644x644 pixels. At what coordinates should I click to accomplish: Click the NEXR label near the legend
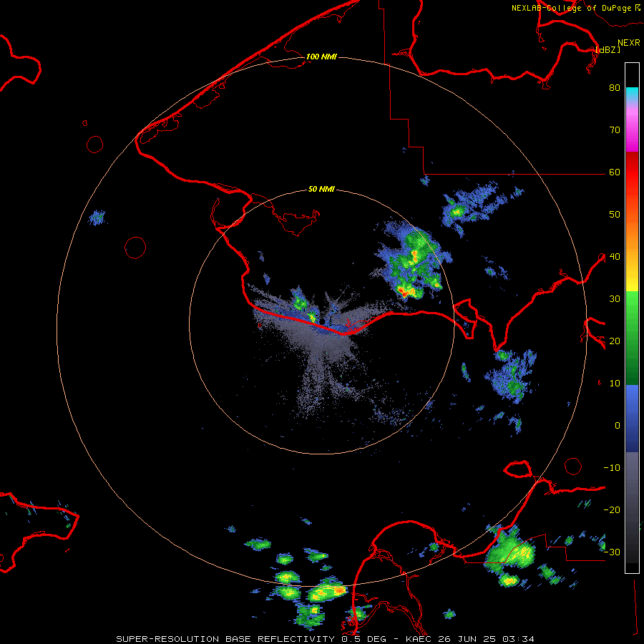[x=629, y=43]
